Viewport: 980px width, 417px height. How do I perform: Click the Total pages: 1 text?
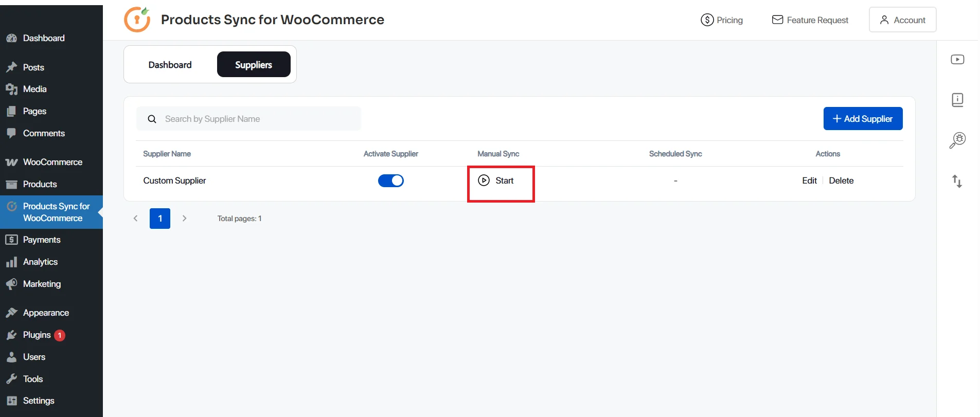coord(239,219)
